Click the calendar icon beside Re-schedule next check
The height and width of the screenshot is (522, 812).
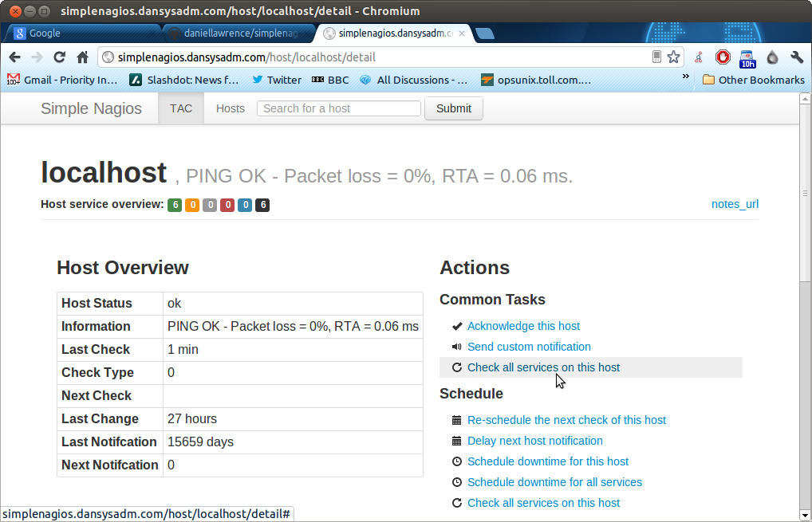pyautogui.click(x=456, y=420)
